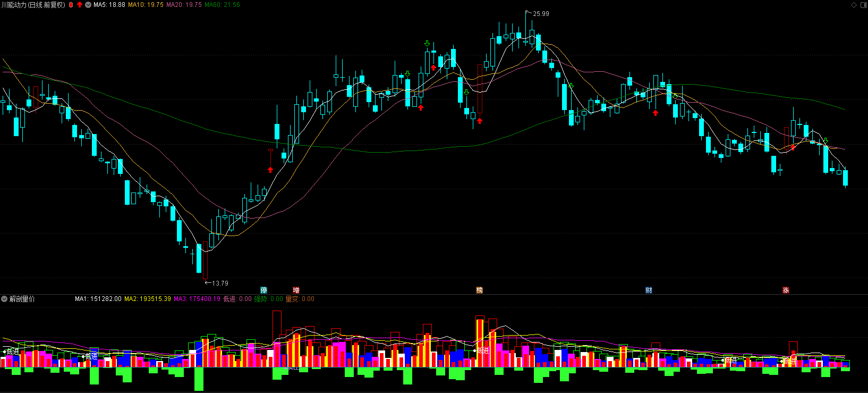The image size is (868, 393).
Task: Select the magenta MA3: 175400.19 value
Action: click(197, 299)
